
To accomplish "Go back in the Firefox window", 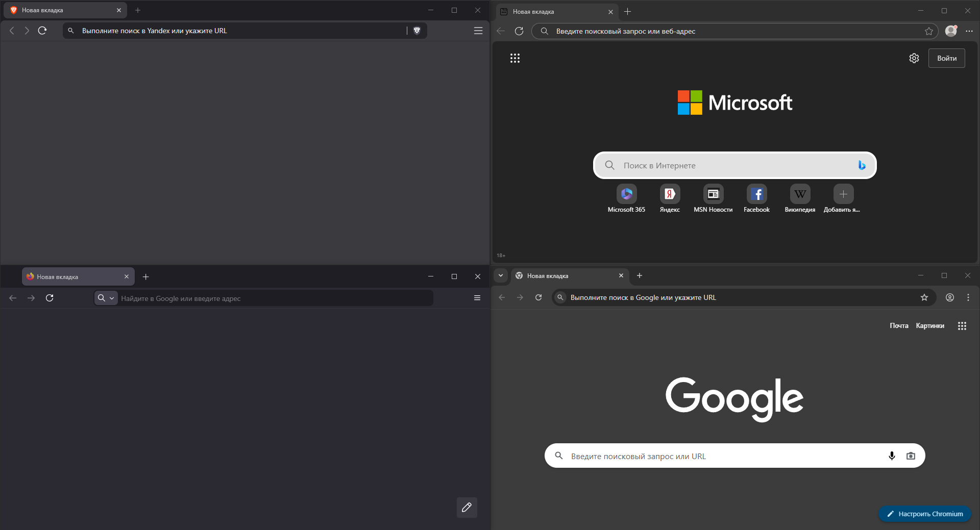I will coord(13,298).
